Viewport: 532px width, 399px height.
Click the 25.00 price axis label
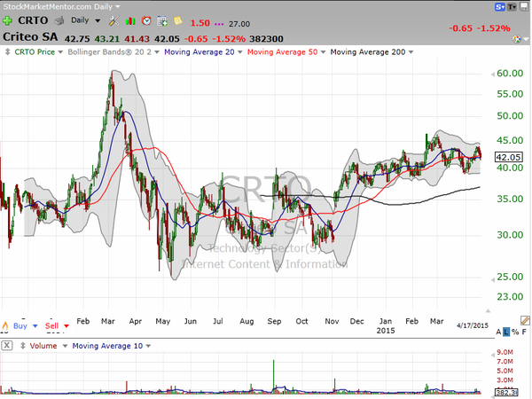click(510, 277)
